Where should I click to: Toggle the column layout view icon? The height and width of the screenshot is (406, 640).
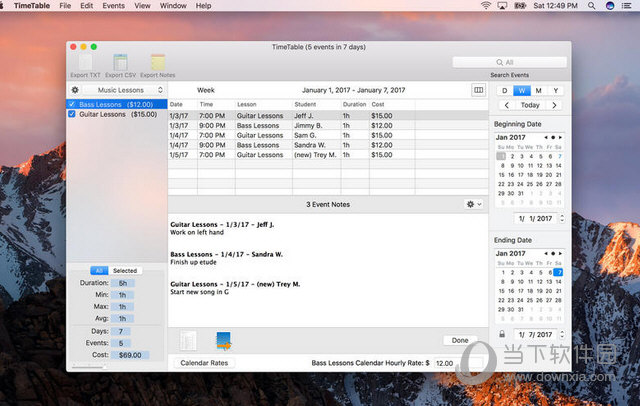pyautogui.click(x=478, y=90)
